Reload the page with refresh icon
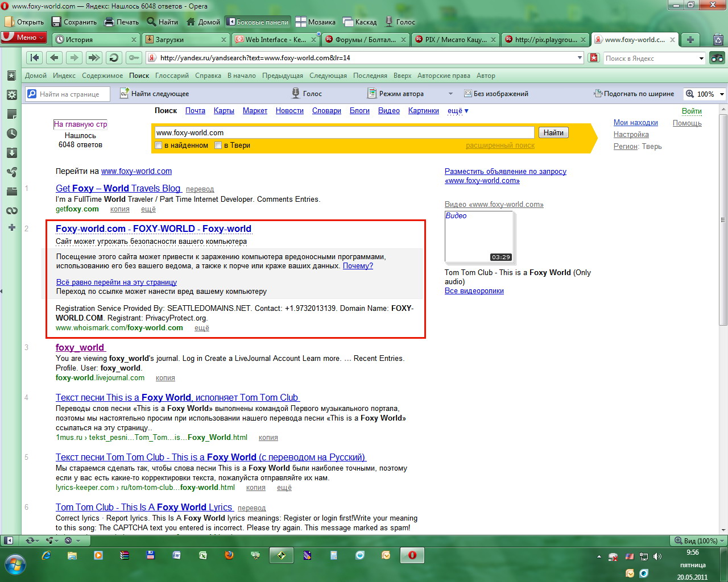Image resolution: width=728 pixels, height=582 pixels. click(114, 57)
